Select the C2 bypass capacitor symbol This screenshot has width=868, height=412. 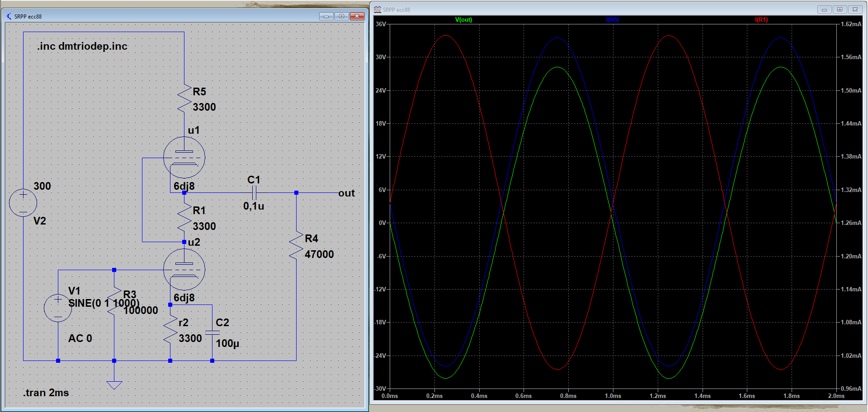coord(212,333)
